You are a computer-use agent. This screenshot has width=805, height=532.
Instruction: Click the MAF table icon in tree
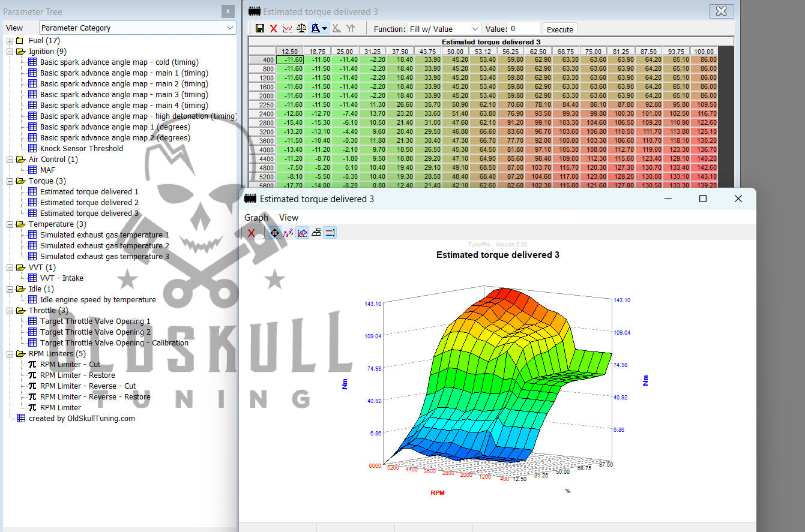coord(33,170)
